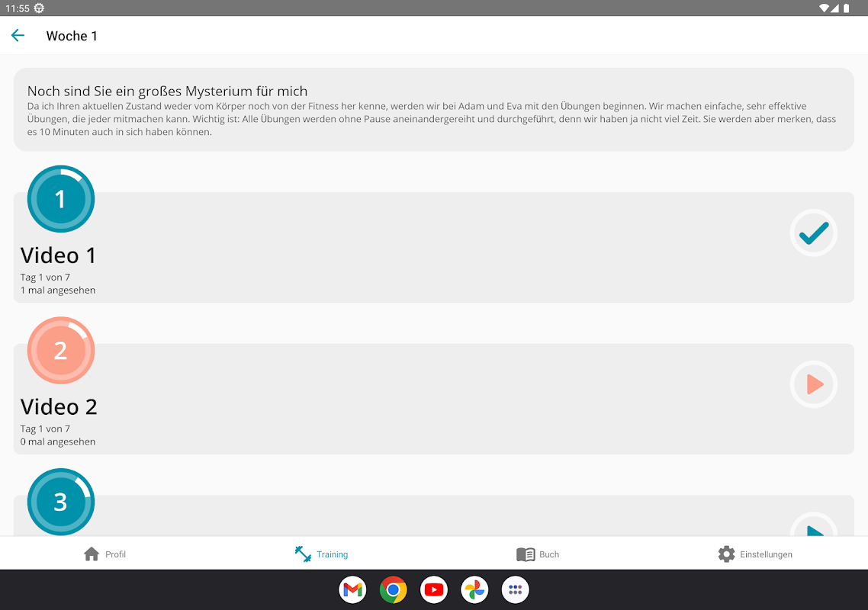Click '1 mal angesehen' text
The image size is (868, 610).
(57, 290)
